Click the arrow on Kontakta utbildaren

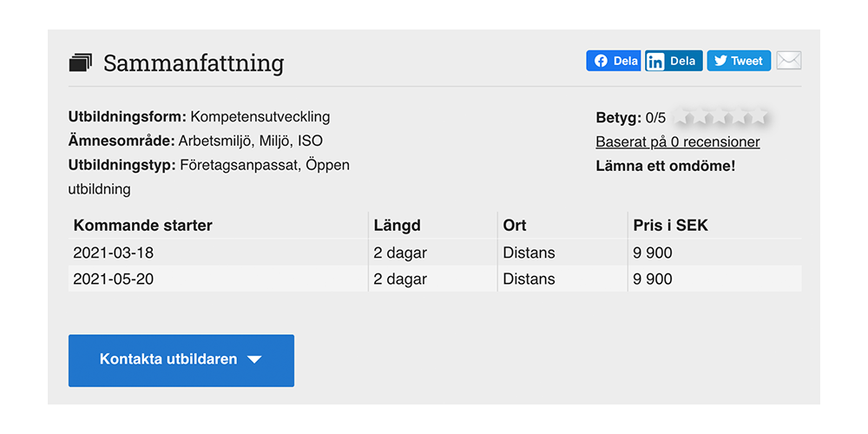[x=254, y=360]
